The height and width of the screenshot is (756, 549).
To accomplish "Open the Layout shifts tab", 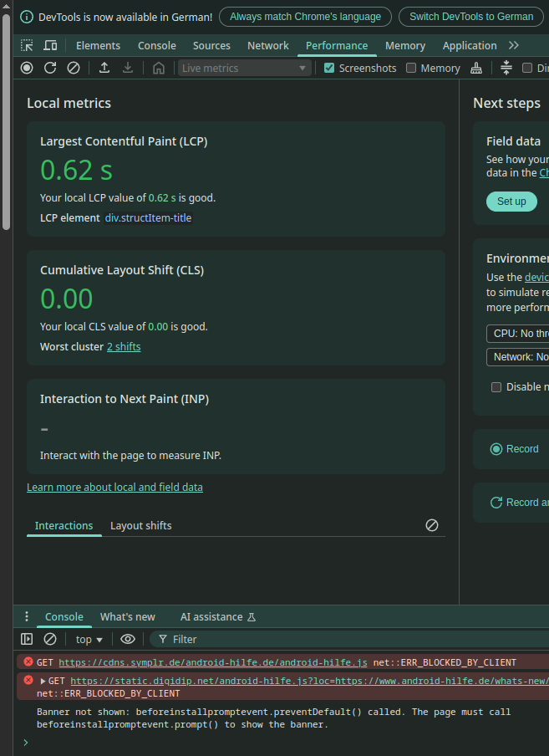I will tap(140, 525).
